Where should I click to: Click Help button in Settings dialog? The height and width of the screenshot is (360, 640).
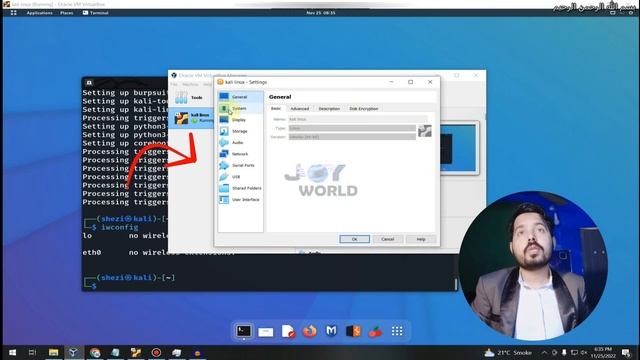click(x=421, y=239)
